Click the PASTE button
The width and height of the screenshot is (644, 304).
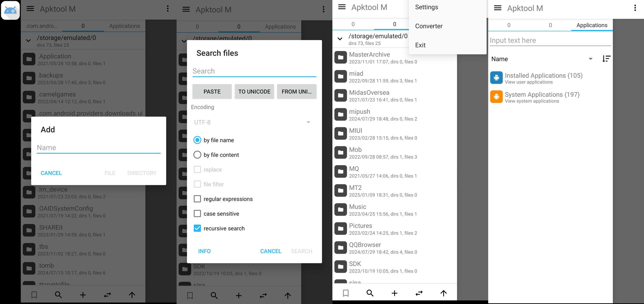click(x=212, y=91)
